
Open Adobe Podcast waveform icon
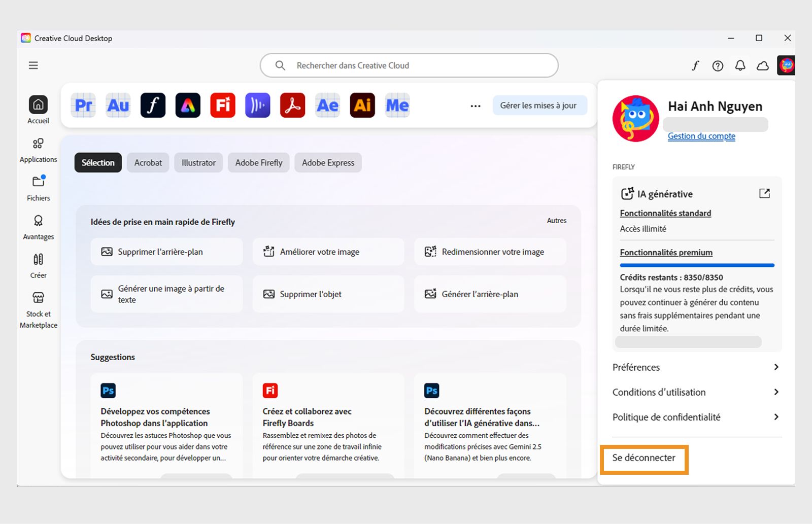[x=258, y=106]
